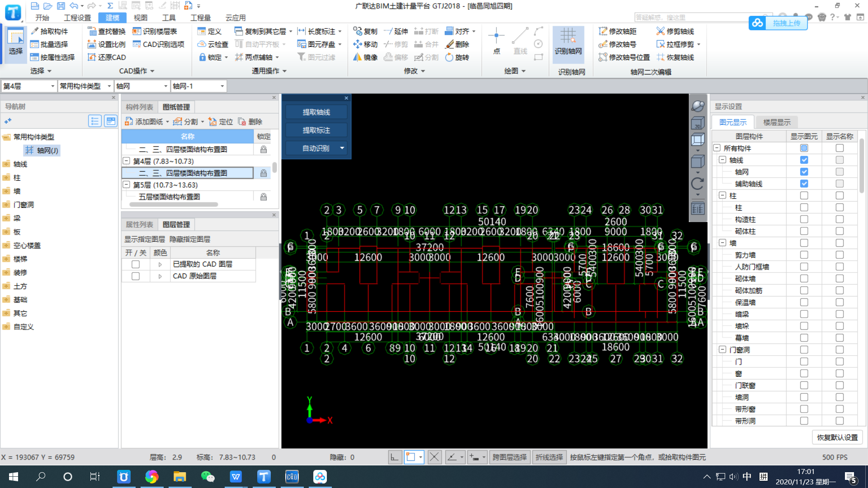Open WeChat from the Windows taskbar

pos(208,477)
